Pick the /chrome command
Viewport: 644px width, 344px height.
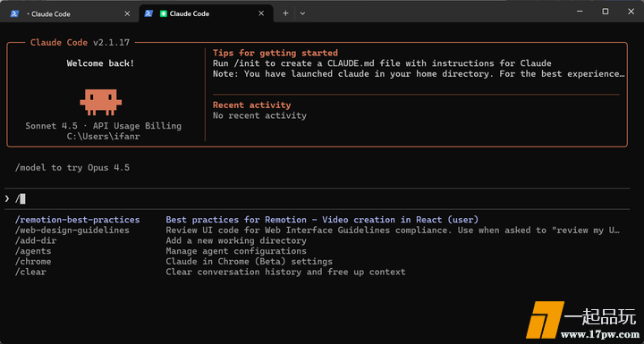(33, 262)
